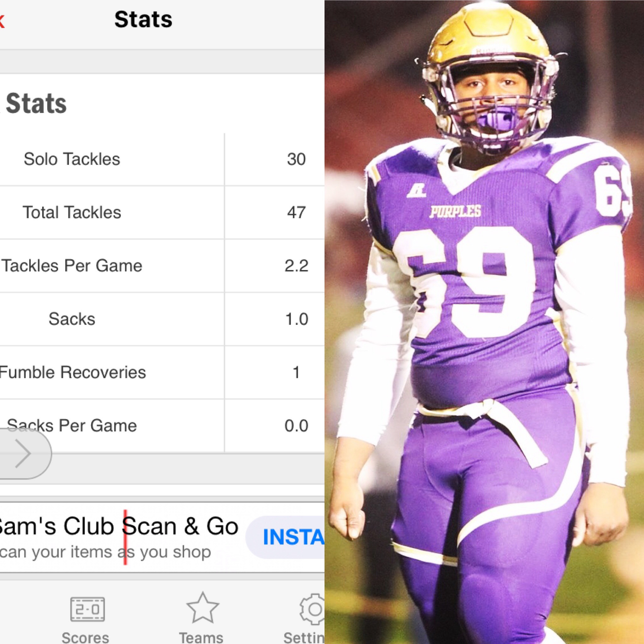Tap the Solo Tackles value 30
The height and width of the screenshot is (644, 644).
pyautogui.click(x=296, y=159)
